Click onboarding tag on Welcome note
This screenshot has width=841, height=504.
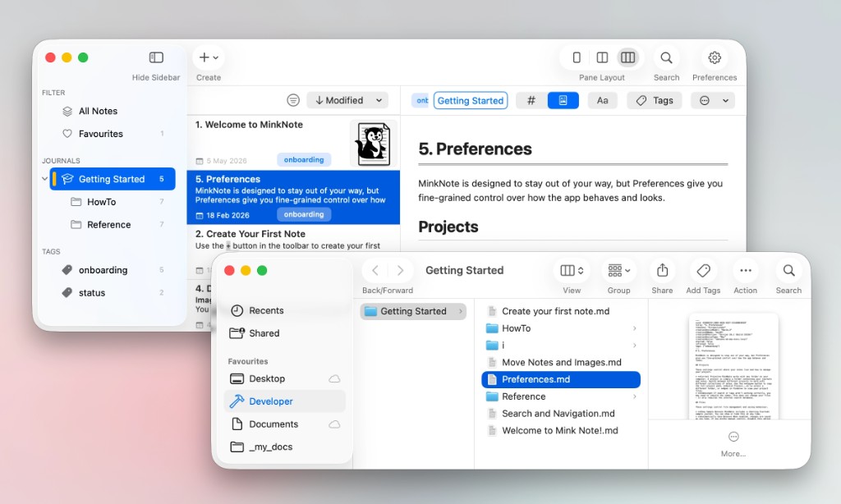(x=304, y=160)
